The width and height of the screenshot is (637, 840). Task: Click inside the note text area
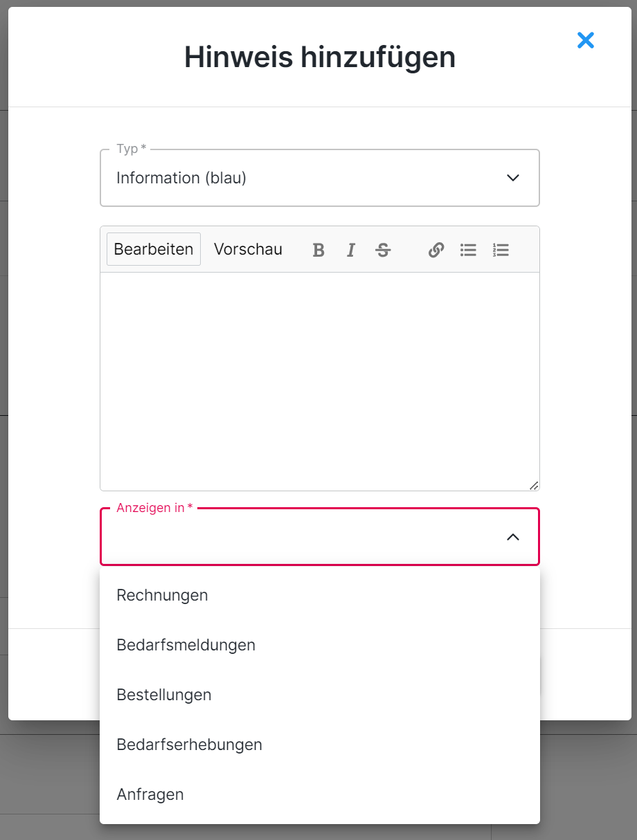(x=319, y=381)
